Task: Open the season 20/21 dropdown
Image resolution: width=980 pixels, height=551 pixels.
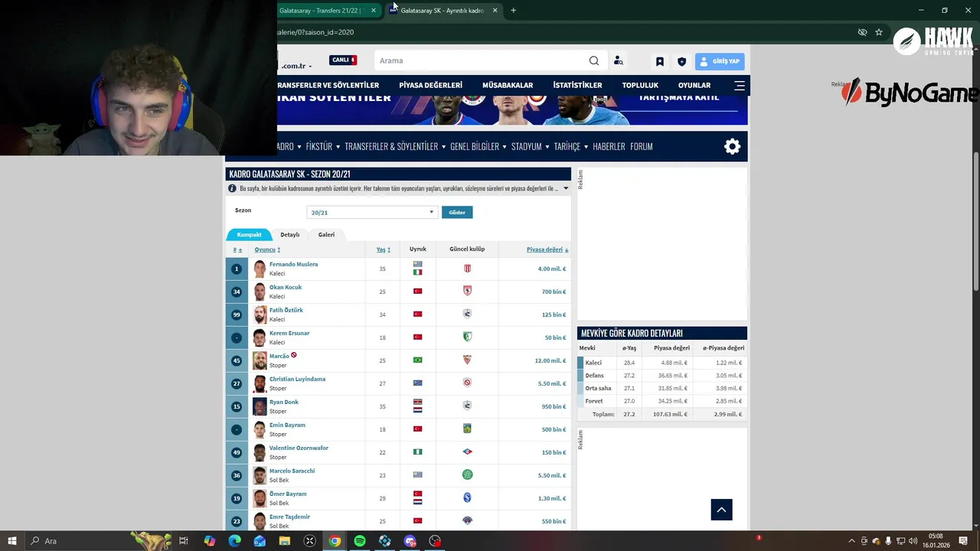Action: point(372,212)
